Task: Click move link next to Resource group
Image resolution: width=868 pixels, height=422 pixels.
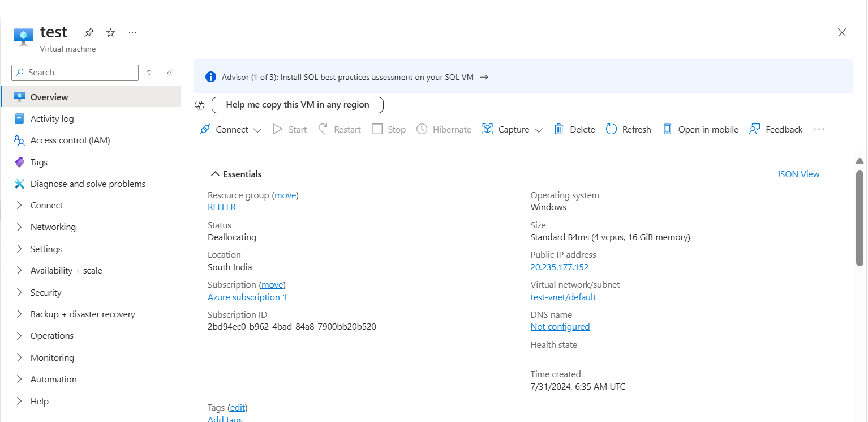Action: [x=285, y=195]
